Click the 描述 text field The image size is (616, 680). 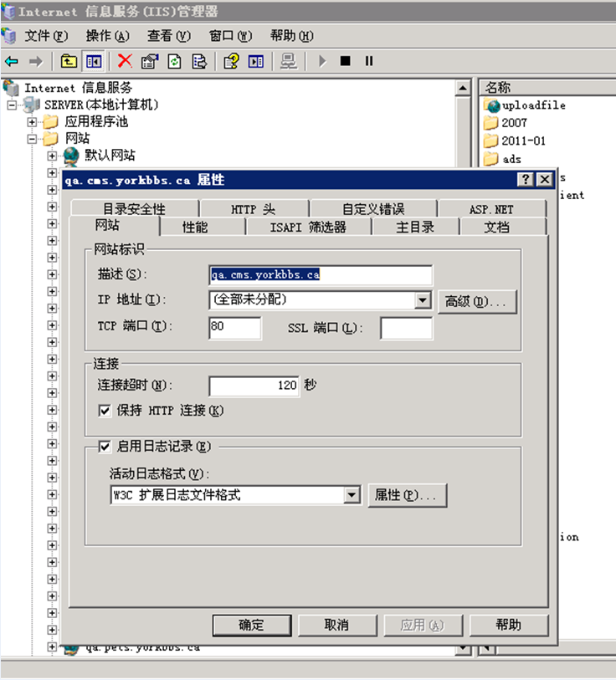[x=321, y=275]
